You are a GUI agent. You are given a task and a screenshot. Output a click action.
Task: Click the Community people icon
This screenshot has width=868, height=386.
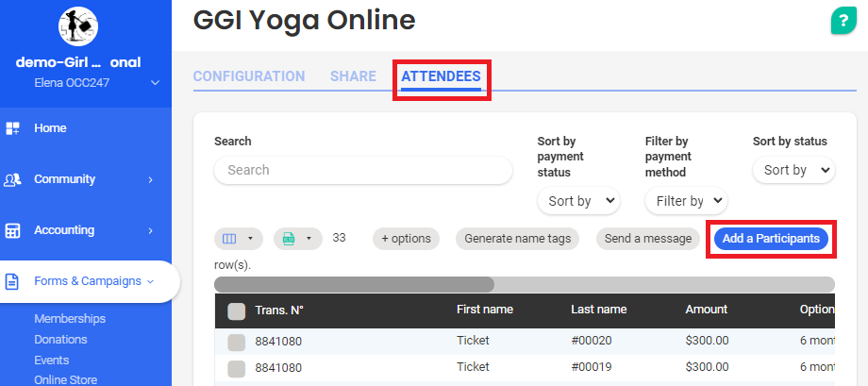point(13,179)
